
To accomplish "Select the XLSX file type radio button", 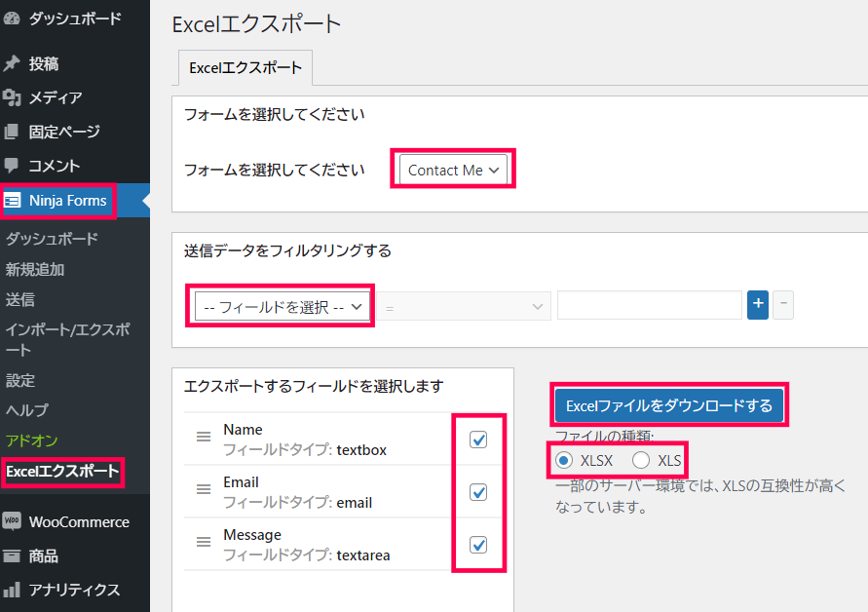I will [564, 460].
